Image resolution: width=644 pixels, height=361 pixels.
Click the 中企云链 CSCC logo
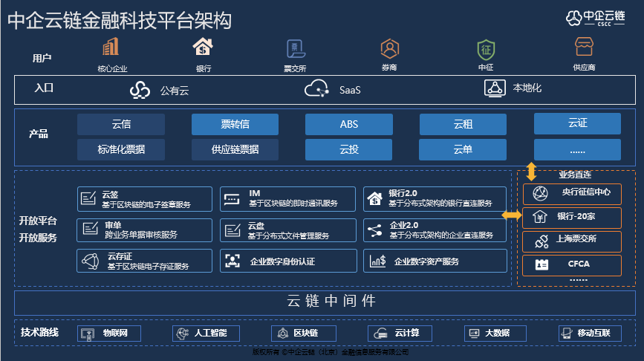click(596, 18)
